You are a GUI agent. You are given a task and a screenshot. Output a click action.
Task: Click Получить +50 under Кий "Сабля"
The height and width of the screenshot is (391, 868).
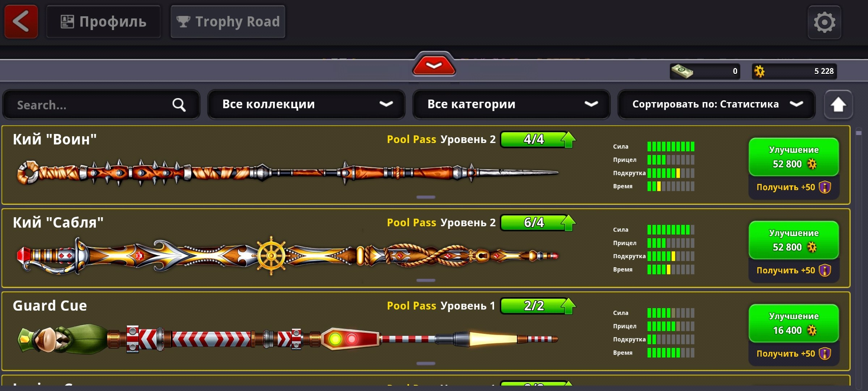793,270
